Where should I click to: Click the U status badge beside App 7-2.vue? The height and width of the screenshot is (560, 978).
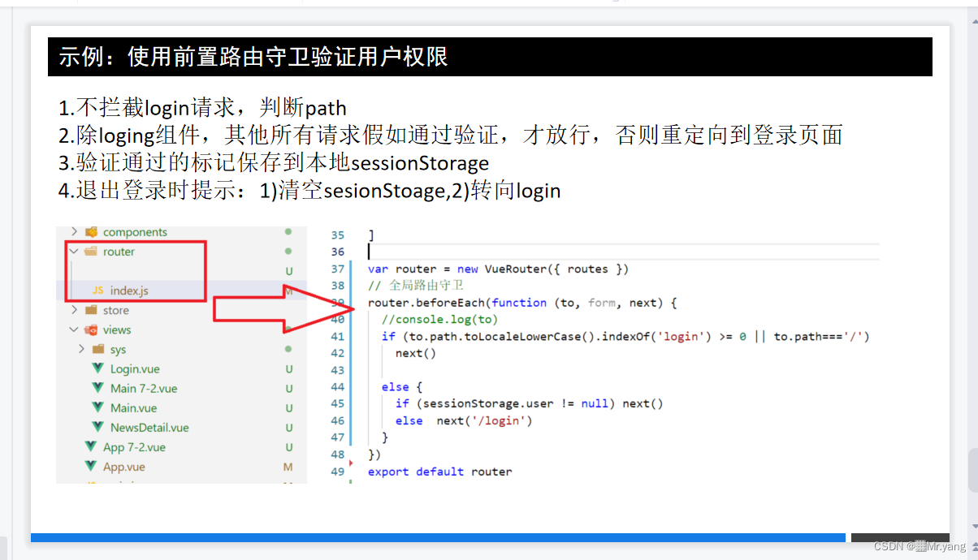[288, 446]
